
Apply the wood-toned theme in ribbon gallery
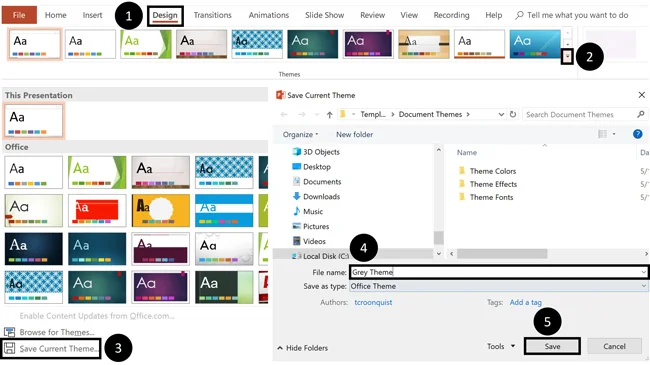pyautogui.click(x=424, y=44)
